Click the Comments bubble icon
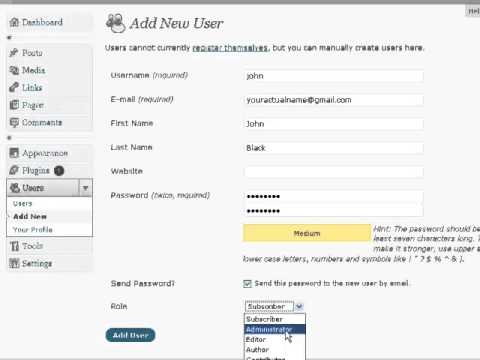Viewport: 480px width, 360px height. coord(14,122)
